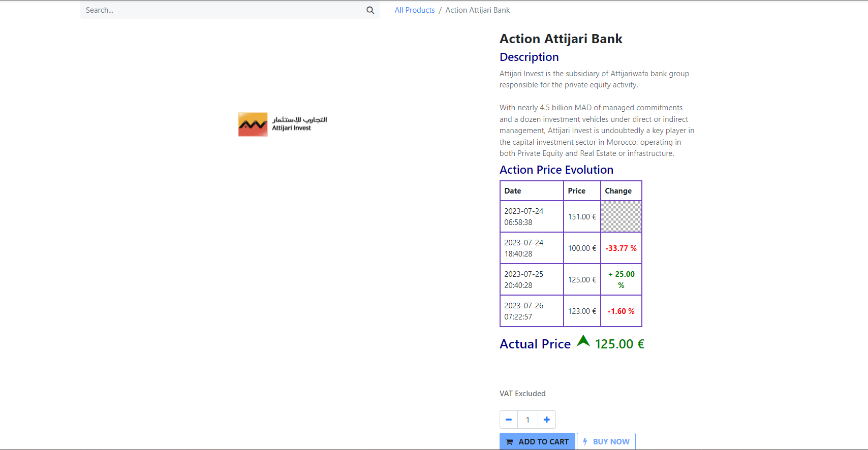The height and width of the screenshot is (450, 868).
Task: Select the Actual Price value 125.00 €
Action: click(619, 344)
